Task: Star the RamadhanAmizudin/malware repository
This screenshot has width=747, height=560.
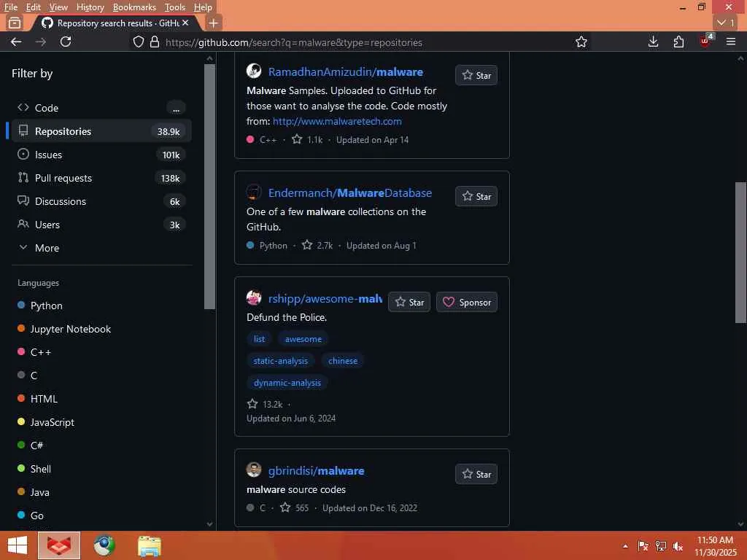Action: [476, 75]
